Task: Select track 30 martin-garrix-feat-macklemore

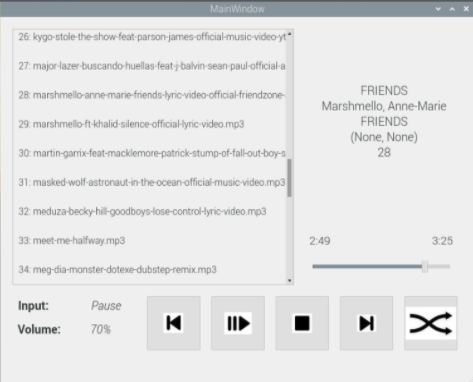Action: (152, 153)
